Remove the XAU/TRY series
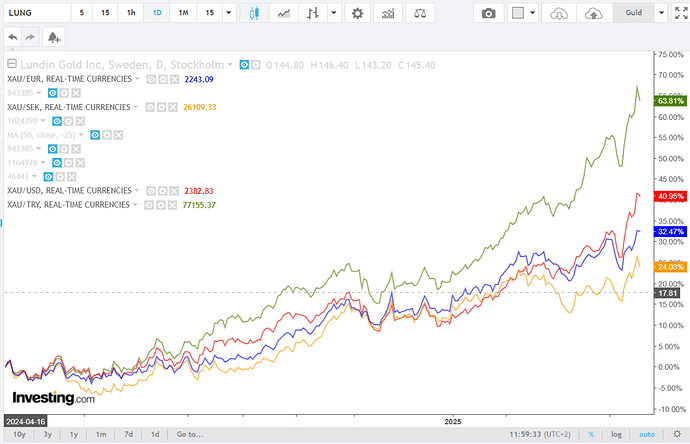The width and height of the screenshot is (690, 444). [x=172, y=205]
